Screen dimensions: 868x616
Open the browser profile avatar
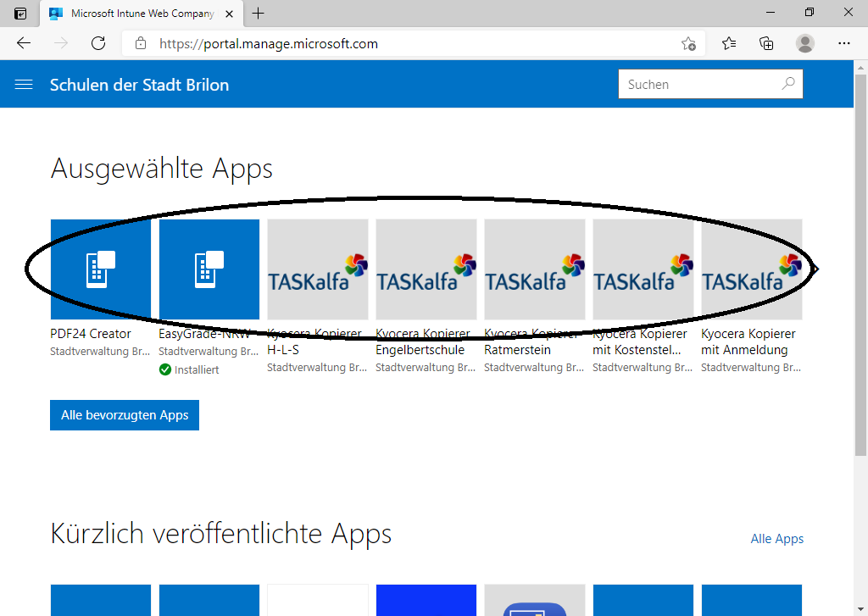click(805, 43)
